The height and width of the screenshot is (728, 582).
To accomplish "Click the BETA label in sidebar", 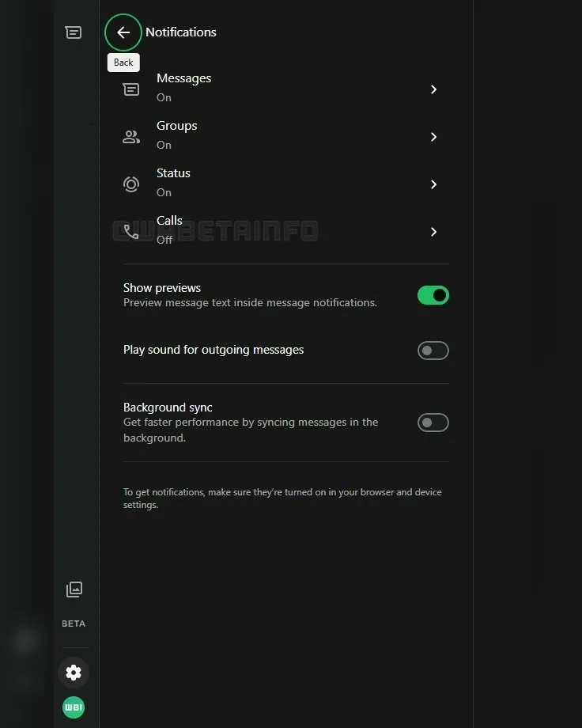I will point(74,624).
